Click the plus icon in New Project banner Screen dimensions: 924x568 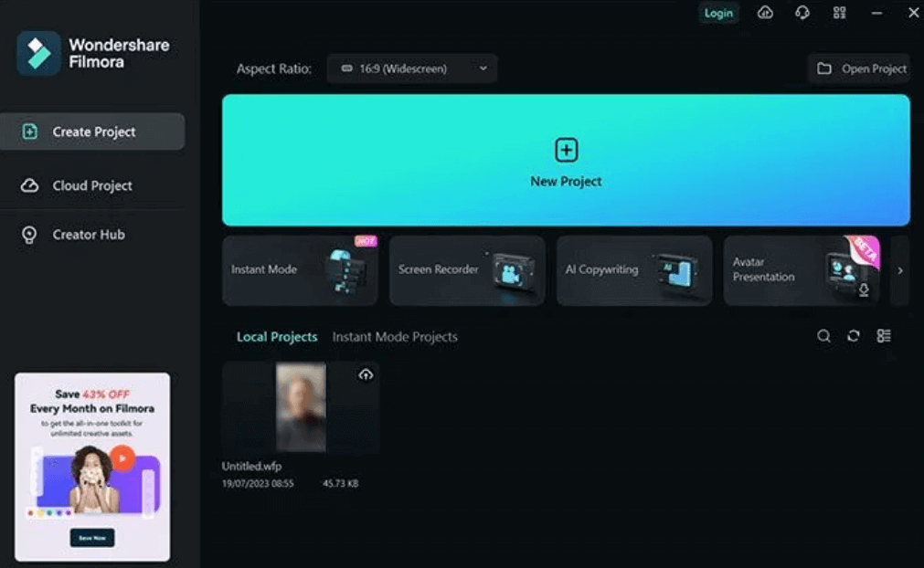point(566,150)
